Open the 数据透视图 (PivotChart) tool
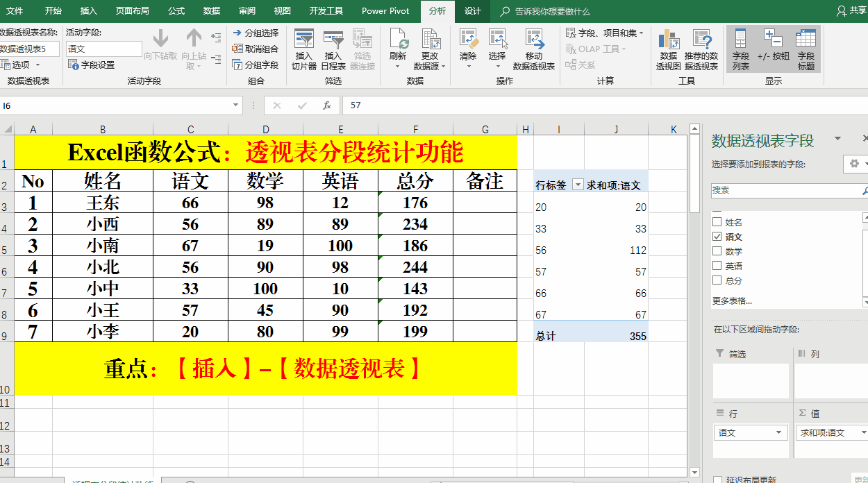The image size is (868, 483). coord(669,49)
